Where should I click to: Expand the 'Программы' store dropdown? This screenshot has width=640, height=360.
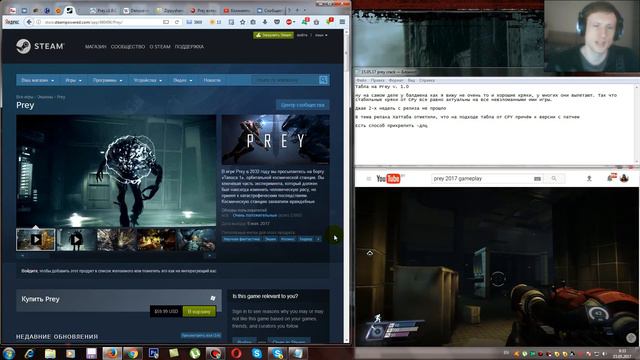coord(107,80)
